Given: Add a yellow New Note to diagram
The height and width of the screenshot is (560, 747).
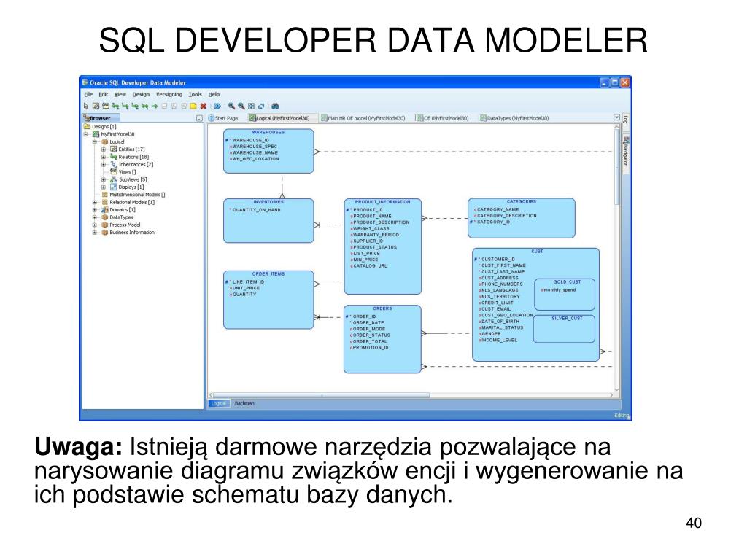Looking at the screenshot, I should click(193, 106).
